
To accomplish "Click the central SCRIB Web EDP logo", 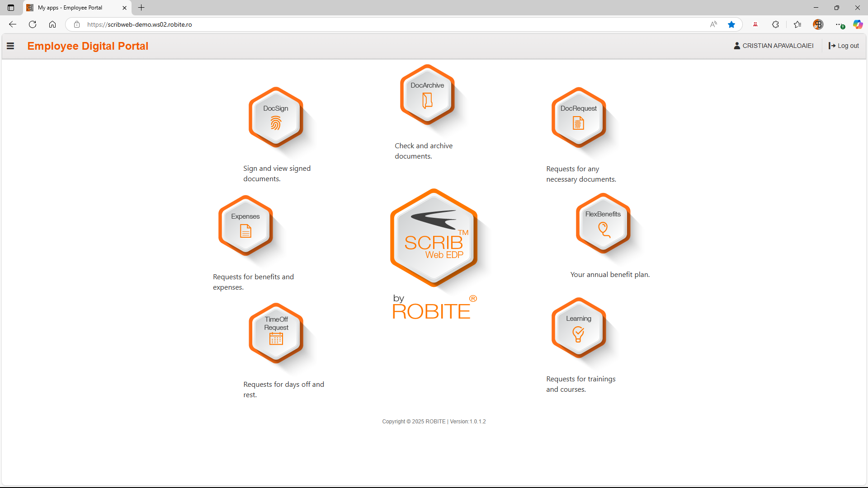I will [x=434, y=238].
